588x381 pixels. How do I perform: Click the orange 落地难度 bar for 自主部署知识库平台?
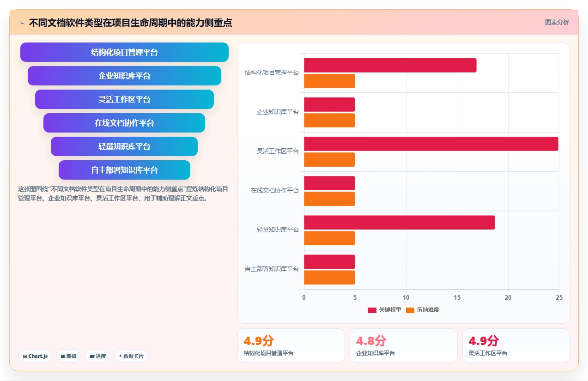click(x=329, y=277)
